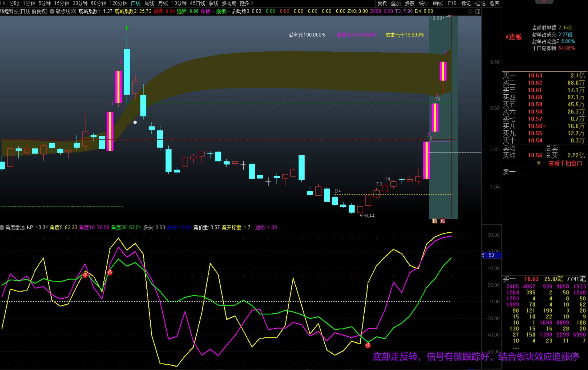588x370 pixels.
Task: Click the 51.50 value label on indicator axis
Action: point(488,255)
